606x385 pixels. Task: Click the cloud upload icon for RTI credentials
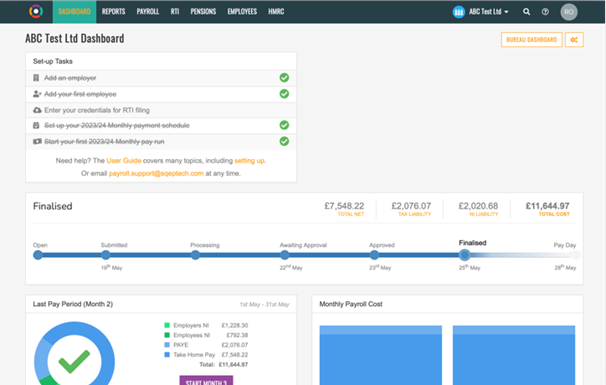click(x=37, y=110)
